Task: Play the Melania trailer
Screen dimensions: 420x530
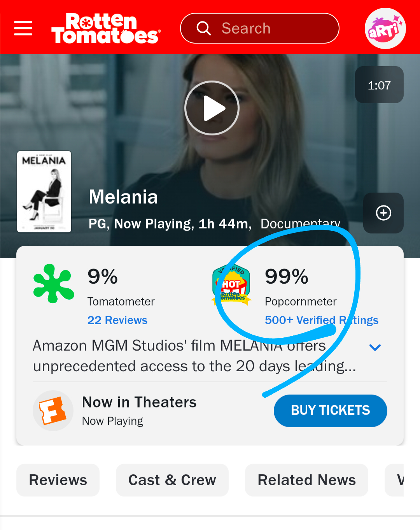Action: pos(212,108)
